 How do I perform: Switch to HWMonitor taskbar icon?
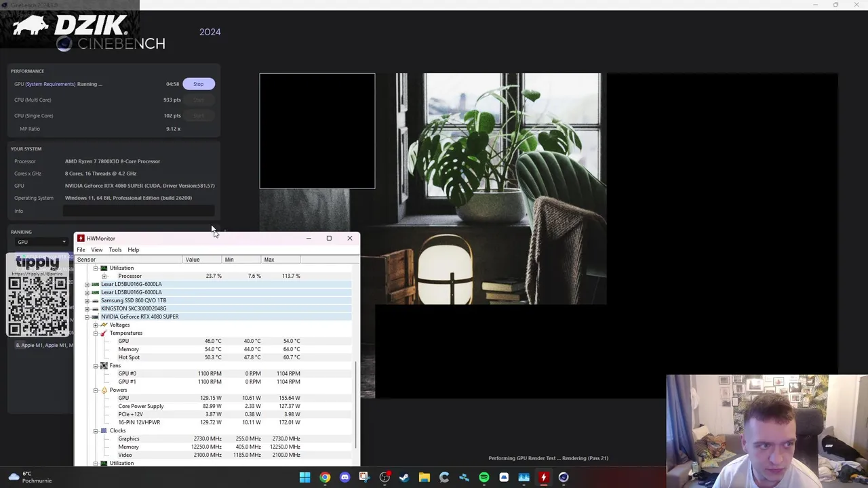click(x=543, y=478)
